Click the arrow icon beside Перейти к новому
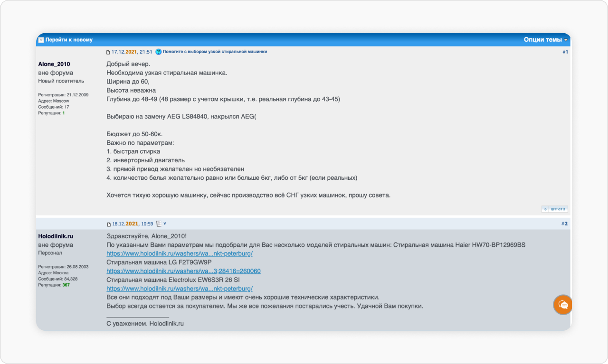Viewport: 608px width, 364px height. pos(41,40)
